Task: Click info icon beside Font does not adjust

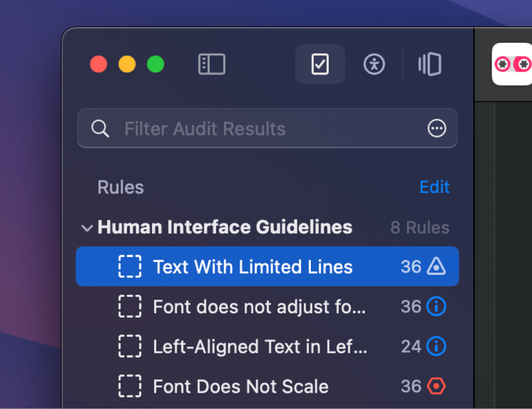Action: click(x=436, y=306)
